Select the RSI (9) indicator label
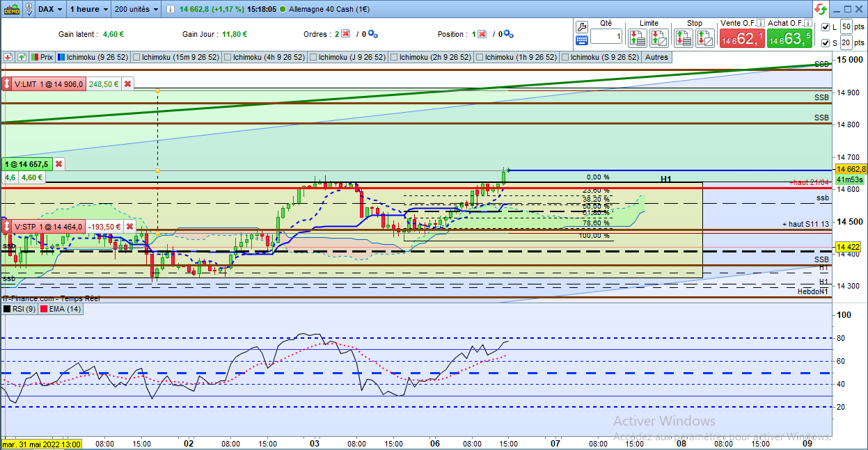 tap(19, 309)
